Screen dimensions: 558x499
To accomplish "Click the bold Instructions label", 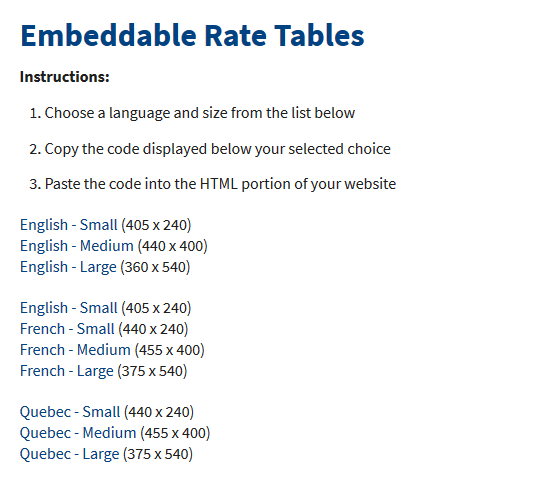I will (x=64, y=77).
